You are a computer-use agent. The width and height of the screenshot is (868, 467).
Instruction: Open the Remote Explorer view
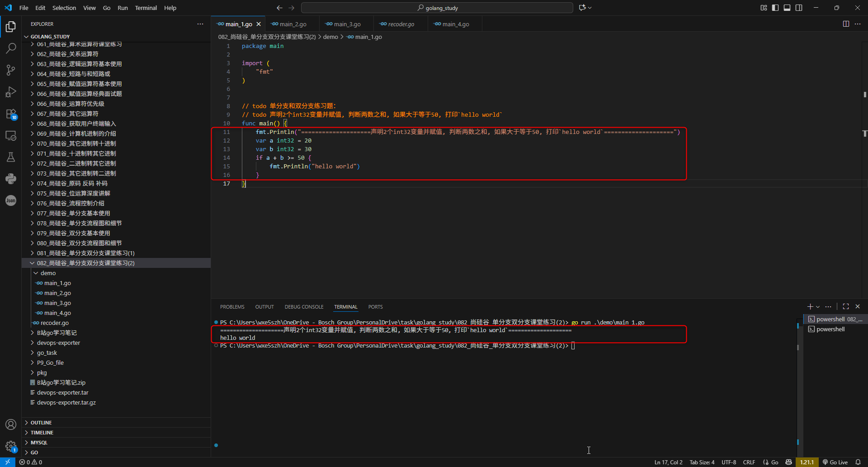[11, 135]
